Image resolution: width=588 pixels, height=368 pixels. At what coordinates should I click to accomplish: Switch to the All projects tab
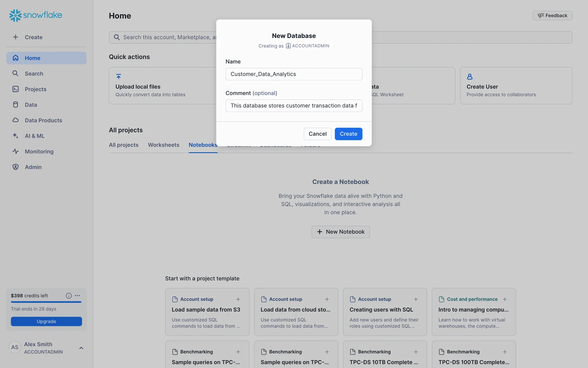(124, 145)
